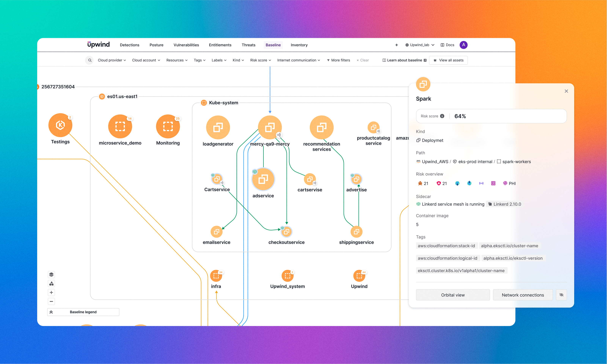This screenshot has width=607, height=364.
Task: Click the Network connections button
Action: (x=523, y=295)
